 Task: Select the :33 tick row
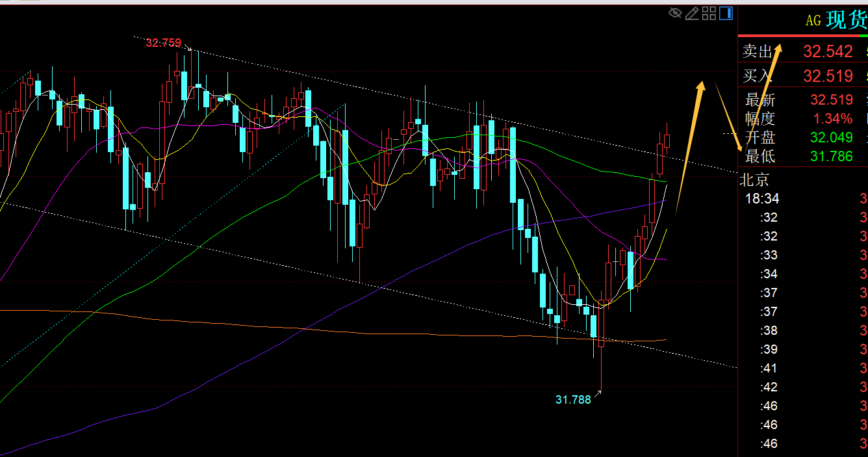point(803,255)
